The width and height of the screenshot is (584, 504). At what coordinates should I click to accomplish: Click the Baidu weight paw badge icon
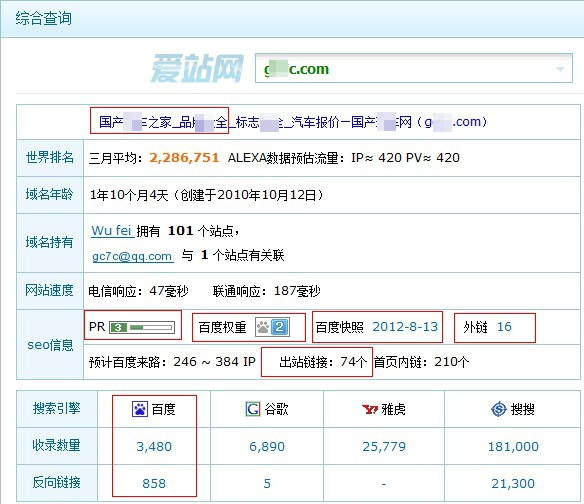263,327
